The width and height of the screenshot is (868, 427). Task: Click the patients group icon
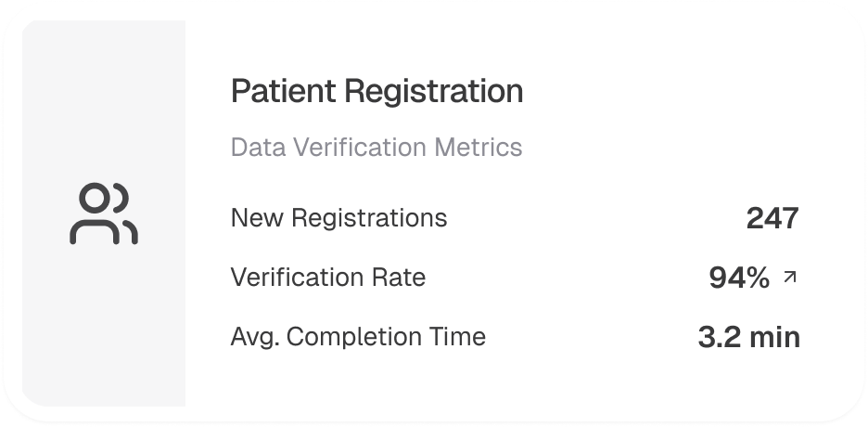[104, 214]
